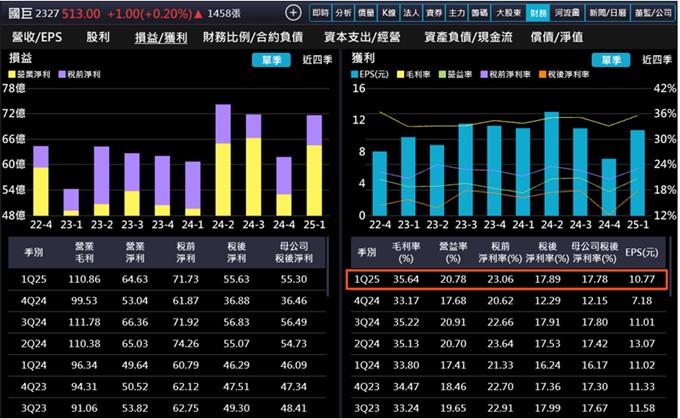Open the 董監/公司 company info view
The height and width of the screenshot is (419, 680).
pyautogui.click(x=650, y=13)
